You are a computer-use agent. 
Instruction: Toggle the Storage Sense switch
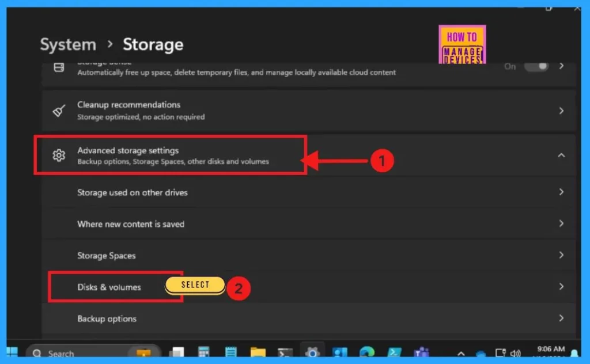[536, 67]
